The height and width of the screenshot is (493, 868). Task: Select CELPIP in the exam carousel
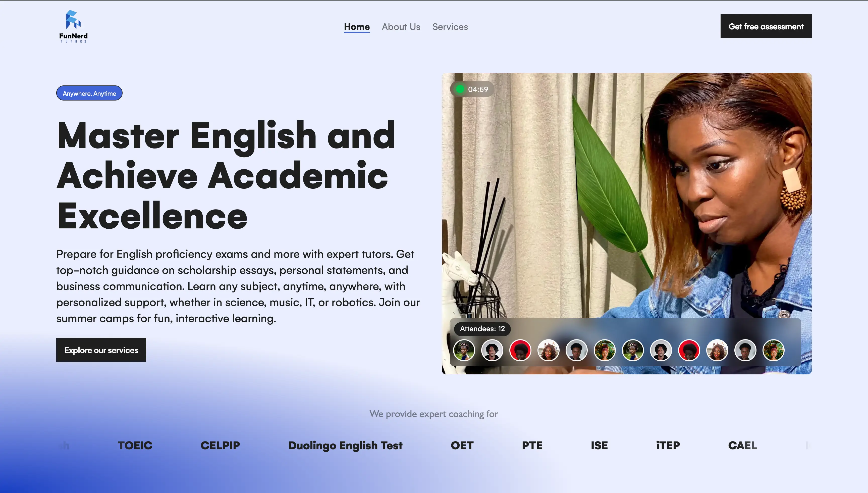pos(220,445)
